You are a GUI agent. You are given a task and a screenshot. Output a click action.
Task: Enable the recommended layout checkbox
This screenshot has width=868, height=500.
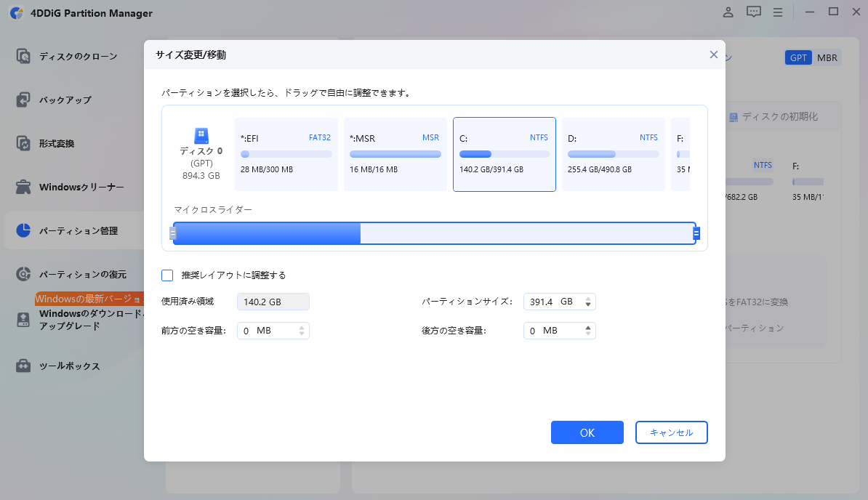[x=167, y=275]
